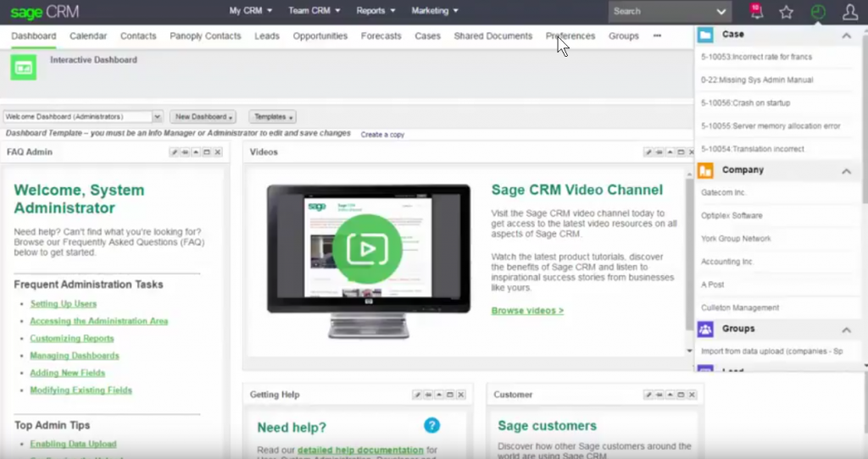The image size is (868, 459).
Task: Click the Case folder icon in recent list
Action: (705, 35)
